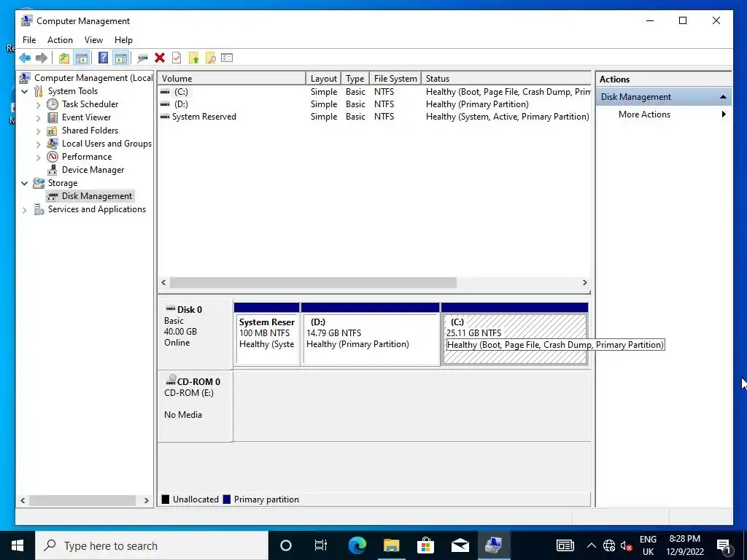Image resolution: width=747 pixels, height=560 pixels.
Task: Sort by the Type column header
Action: point(355,79)
